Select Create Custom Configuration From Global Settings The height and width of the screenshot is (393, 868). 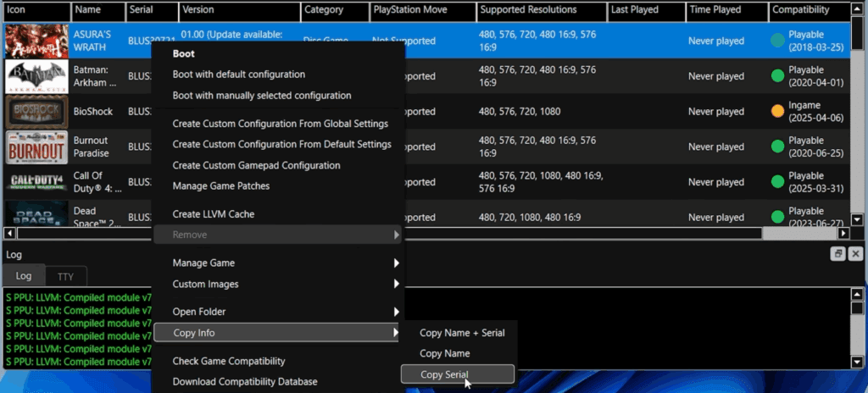coord(277,124)
